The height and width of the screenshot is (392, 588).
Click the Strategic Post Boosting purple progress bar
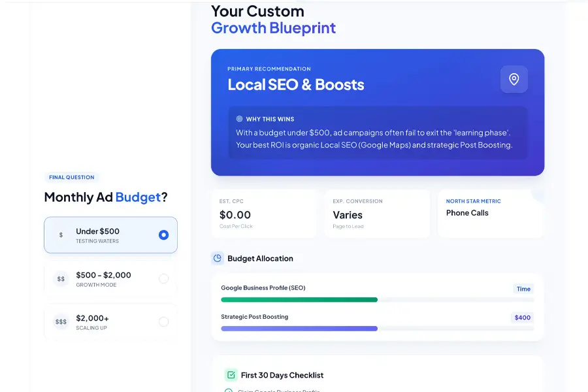[299, 329]
